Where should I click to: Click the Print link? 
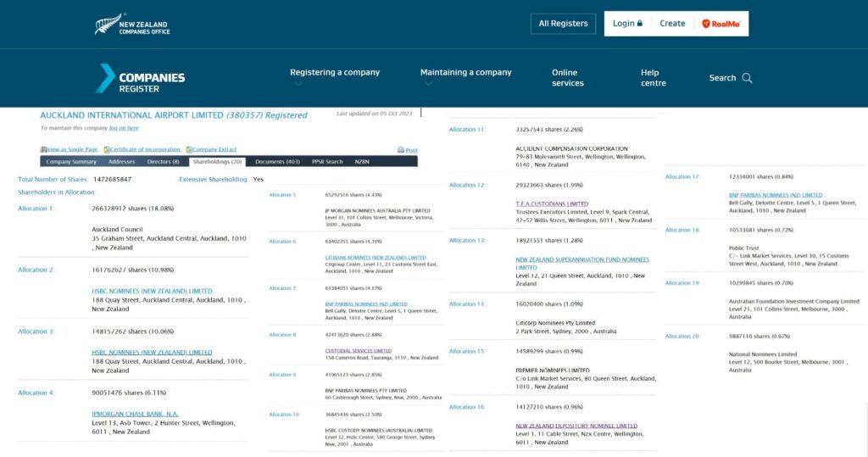click(411, 150)
